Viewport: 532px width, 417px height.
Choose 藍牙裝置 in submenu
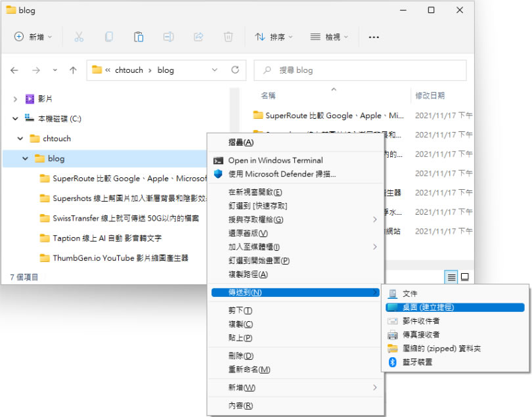pos(456,362)
